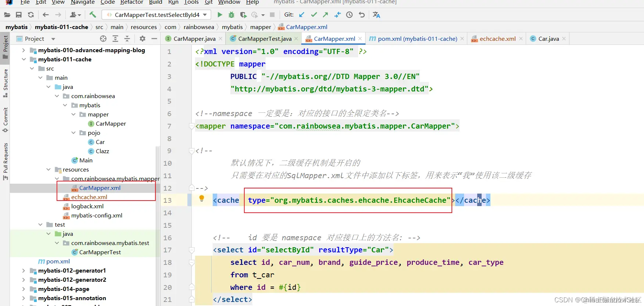Image resolution: width=644 pixels, height=306 pixels.
Task: Build project using the green hammer icon
Action: tap(93, 15)
